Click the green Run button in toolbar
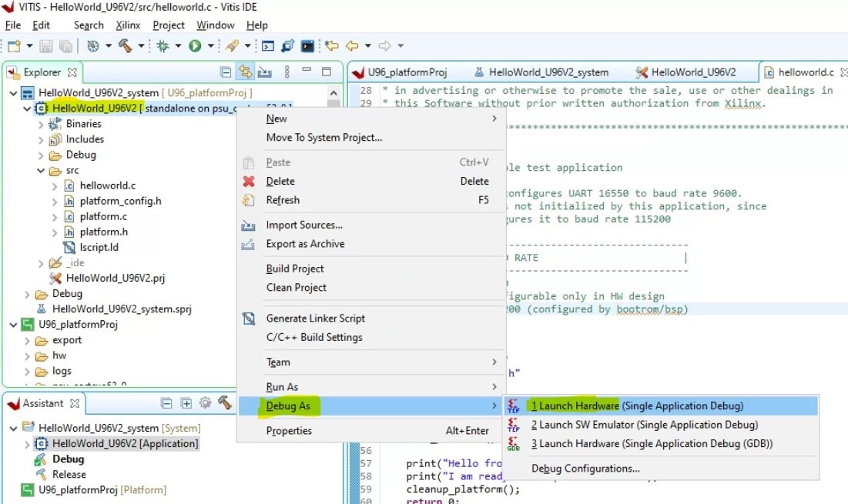Viewport: 848px width, 504px height. (194, 46)
